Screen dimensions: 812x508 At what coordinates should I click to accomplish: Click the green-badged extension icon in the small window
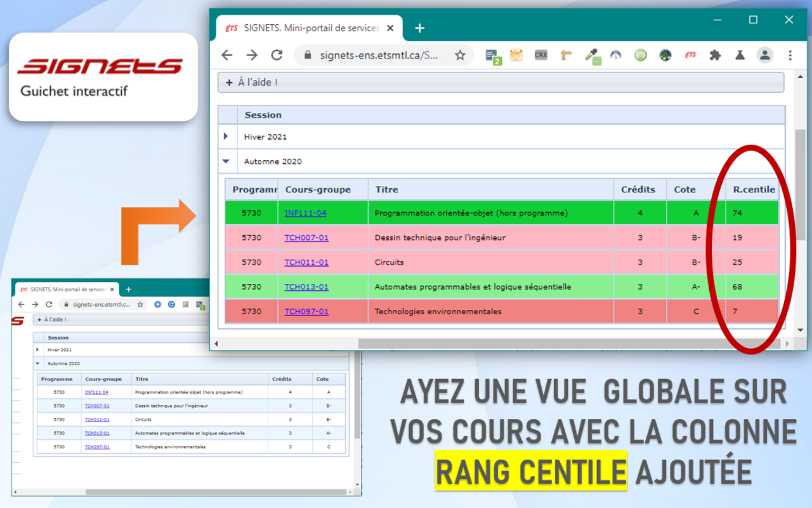200,305
